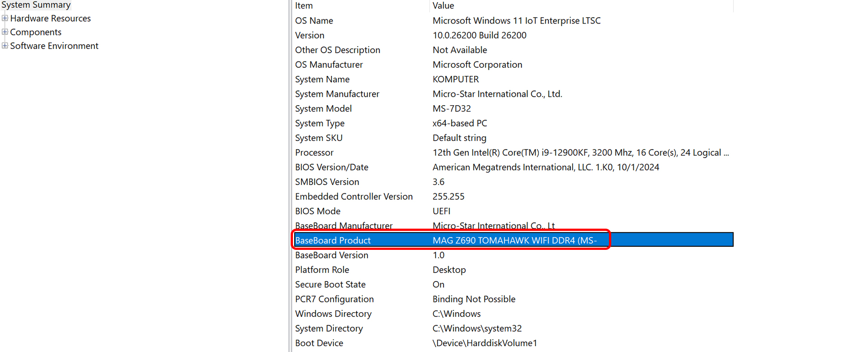Select the Software Environment label
Viewport: 868px width, 352px height.
click(x=54, y=46)
